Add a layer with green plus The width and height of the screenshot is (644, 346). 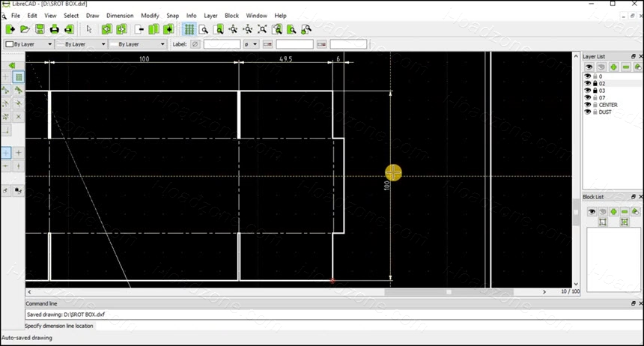[x=613, y=67]
